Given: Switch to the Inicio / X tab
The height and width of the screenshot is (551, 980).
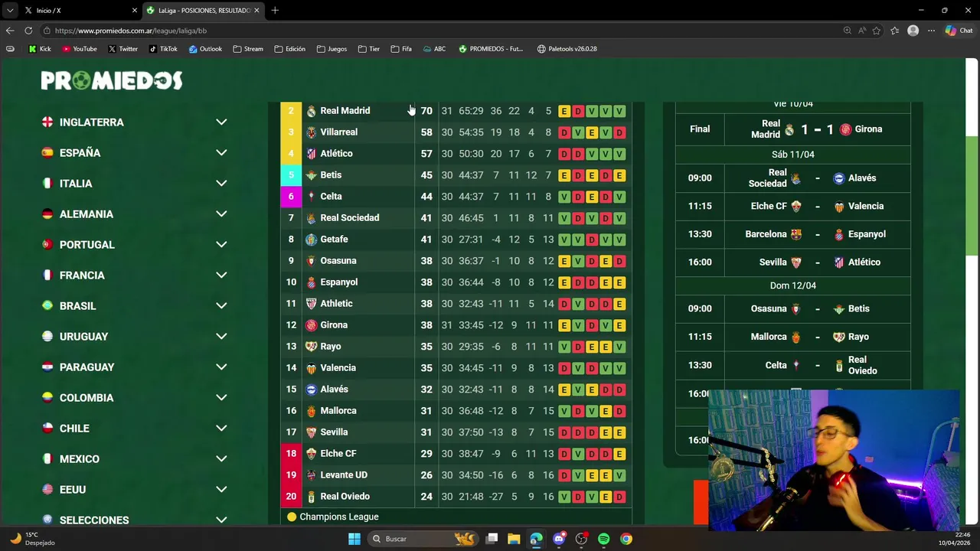Looking at the screenshot, I should [x=80, y=11].
